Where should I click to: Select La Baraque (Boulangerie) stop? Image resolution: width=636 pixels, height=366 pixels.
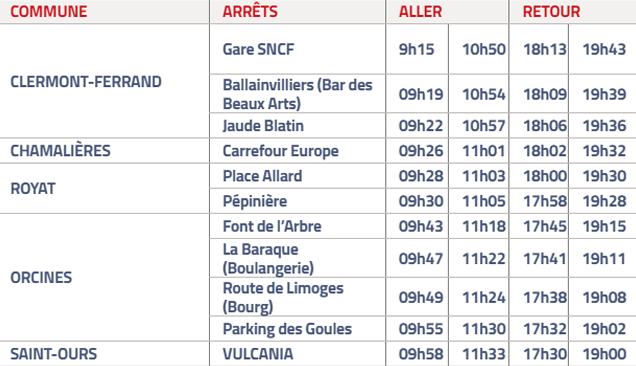coord(268,258)
